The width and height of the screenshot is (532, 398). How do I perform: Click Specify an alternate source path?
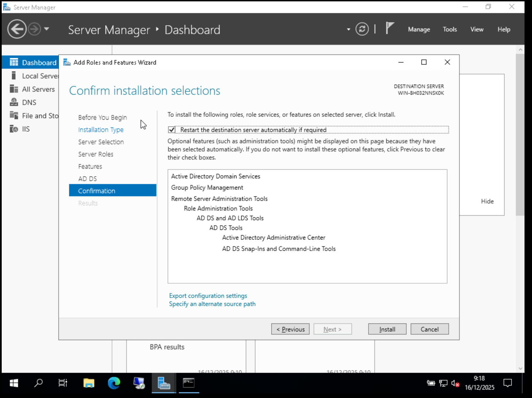coord(212,304)
